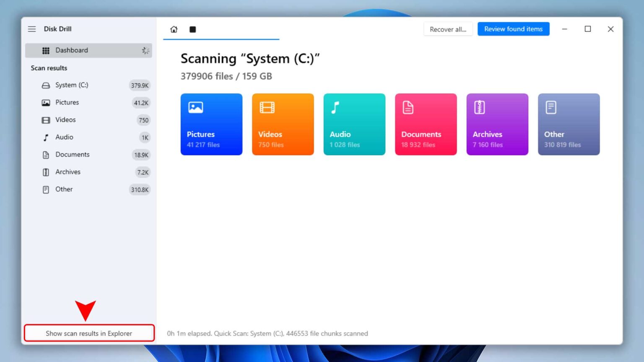
Task: Click the Recover all button
Action: tap(448, 29)
